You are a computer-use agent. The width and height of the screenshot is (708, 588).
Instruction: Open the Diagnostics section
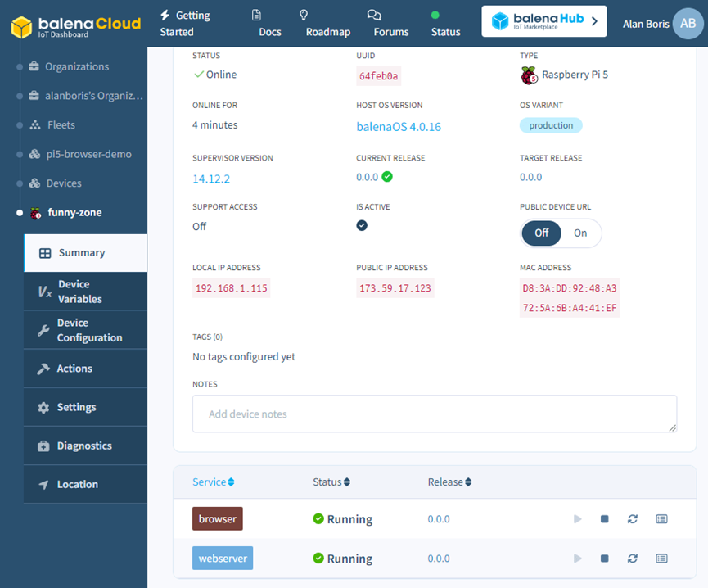tap(85, 446)
